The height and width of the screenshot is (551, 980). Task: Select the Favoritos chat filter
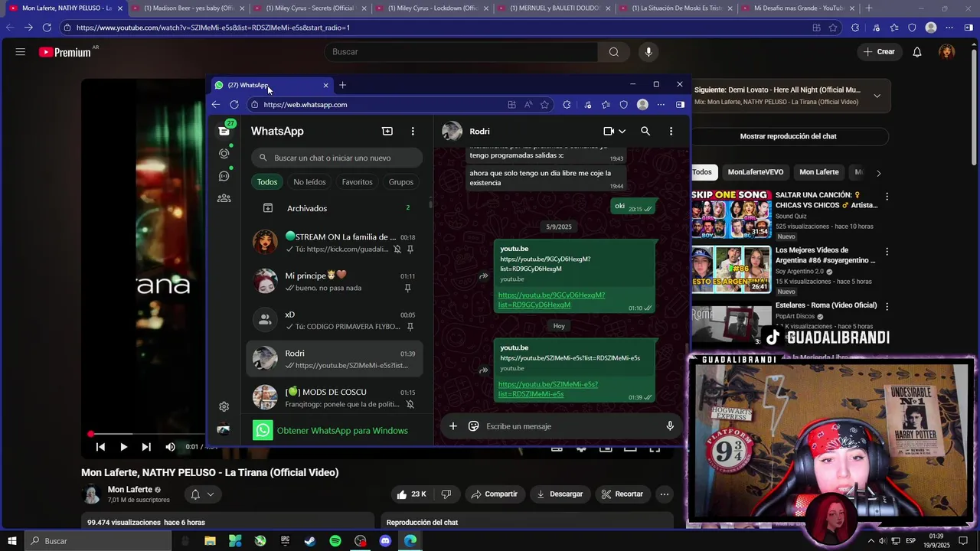pyautogui.click(x=358, y=182)
